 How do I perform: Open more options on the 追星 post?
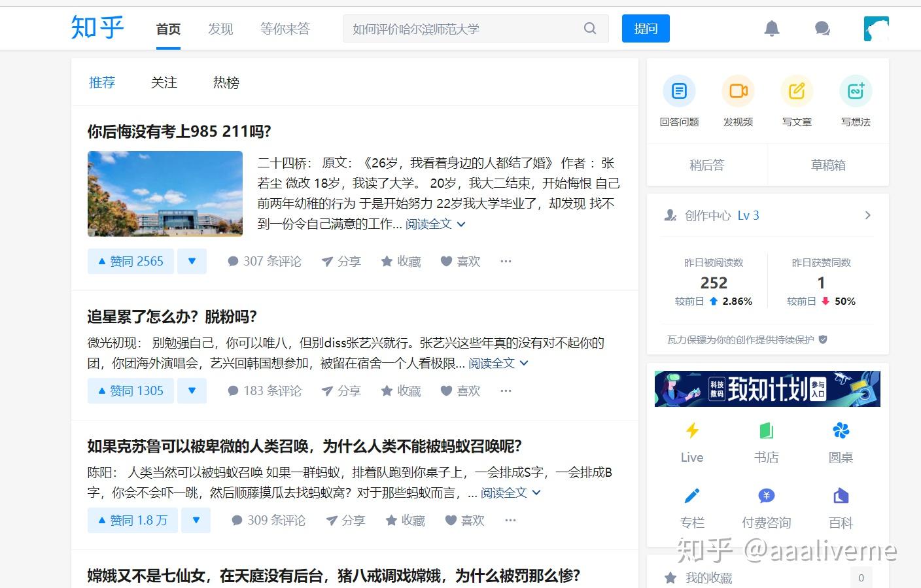tap(505, 390)
